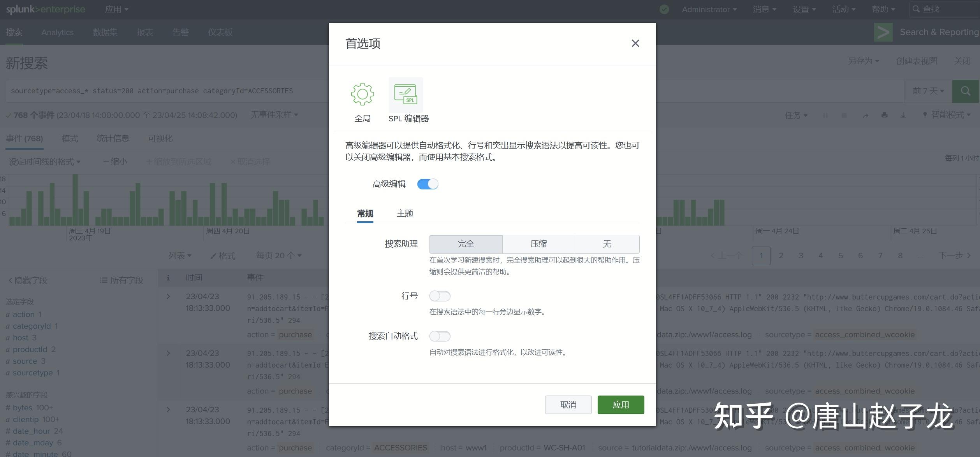Enable the 行号 toggle
Screen dimensions: 980x457
[440, 296]
